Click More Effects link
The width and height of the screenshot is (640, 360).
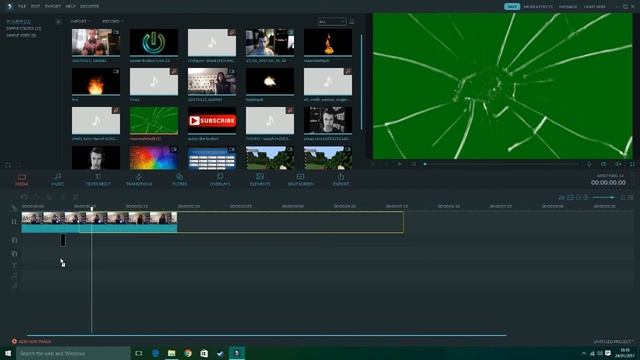(x=538, y=7)
